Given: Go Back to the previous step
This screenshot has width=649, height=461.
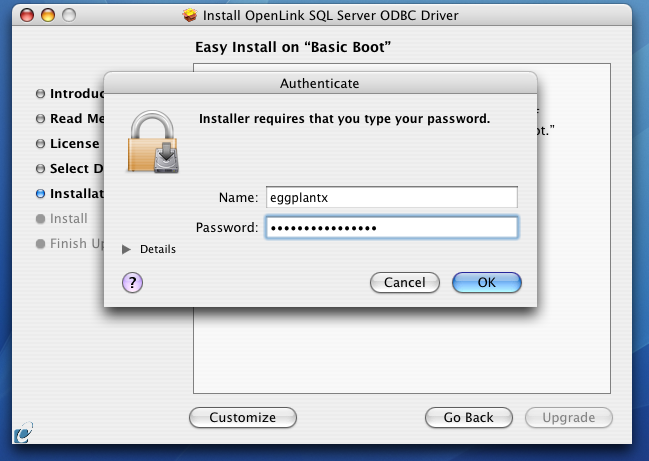Looking at the screenshot, I should 469,418.
